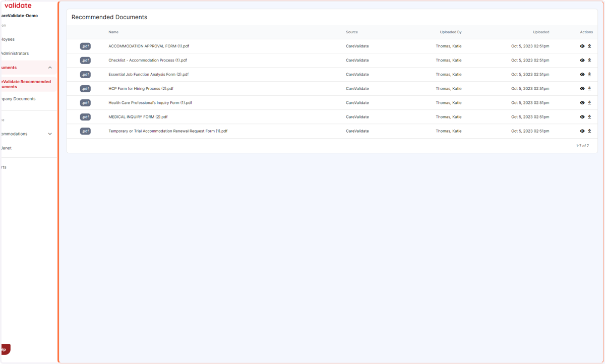Sort by the Uploaded By column header
Image resolution: width=605 pixels, height=364 pixels.
coord(451,32)
